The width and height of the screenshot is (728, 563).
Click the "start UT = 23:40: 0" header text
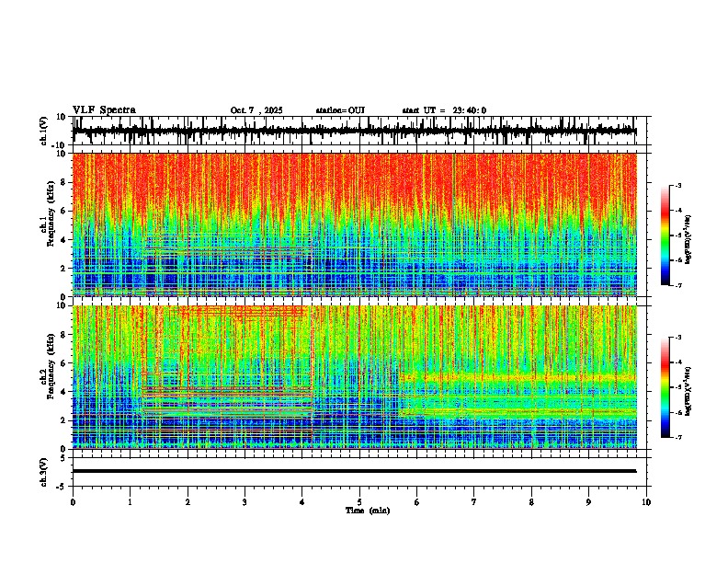444,110
